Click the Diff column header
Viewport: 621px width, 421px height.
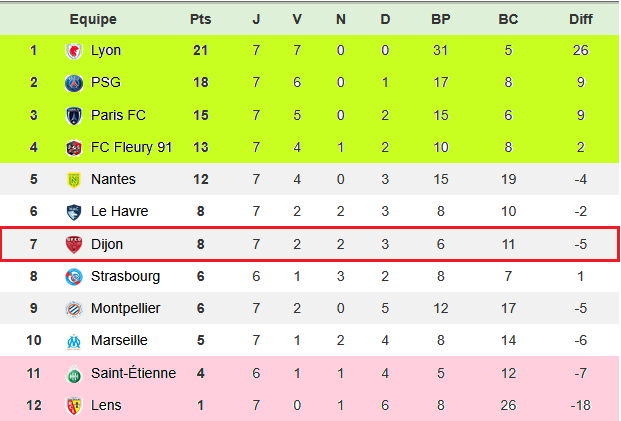pyautogui.click(x=580, y=19)
